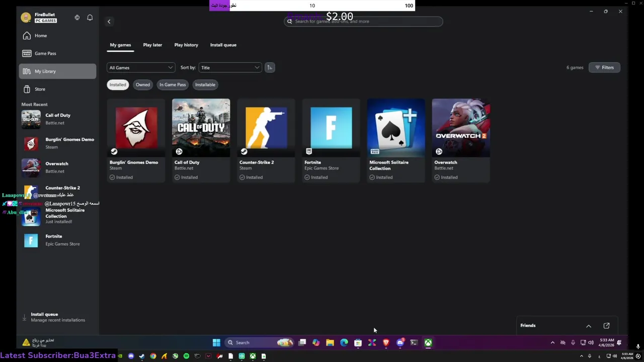Open Burglin' Gnomes Demo in Most Recent

[x=57, y=143]
